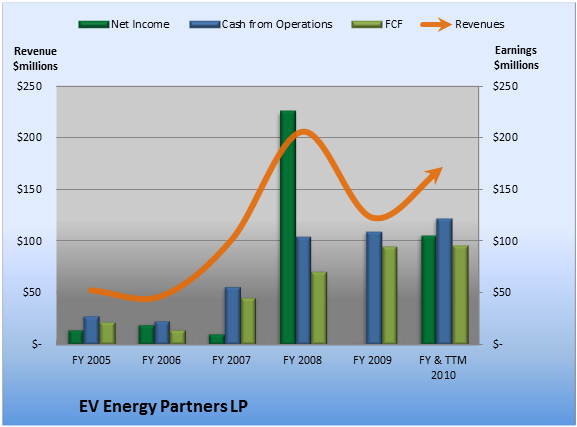Select the FY 2008 Net Income bar
Viewport: 577px width, 427px height.
(288, 227)
